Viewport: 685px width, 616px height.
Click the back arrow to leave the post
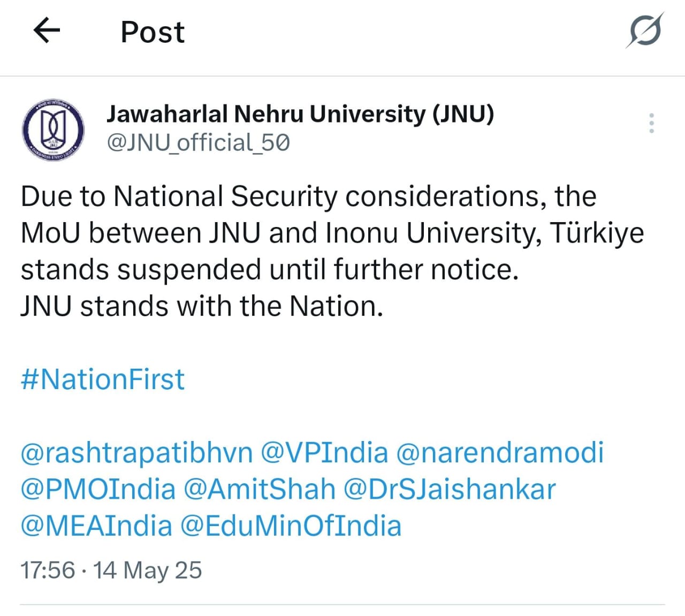pos(47,31)
